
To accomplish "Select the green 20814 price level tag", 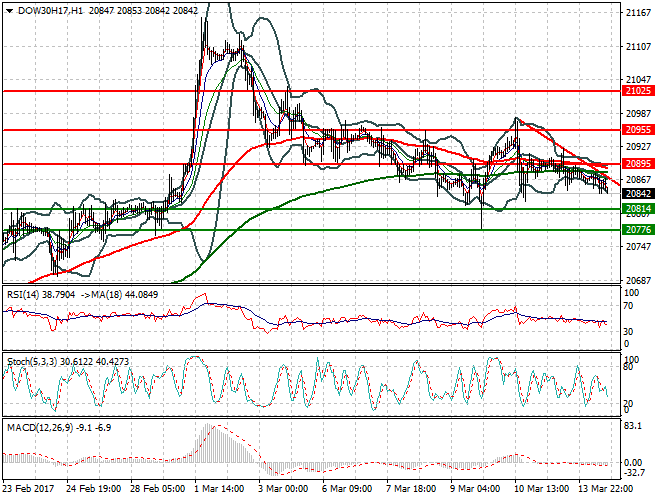I will (637, 209).
